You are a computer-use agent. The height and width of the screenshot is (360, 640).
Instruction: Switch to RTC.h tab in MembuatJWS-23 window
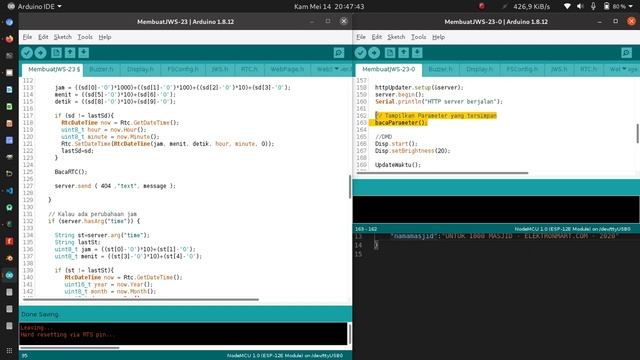click(x=249, y=69)
